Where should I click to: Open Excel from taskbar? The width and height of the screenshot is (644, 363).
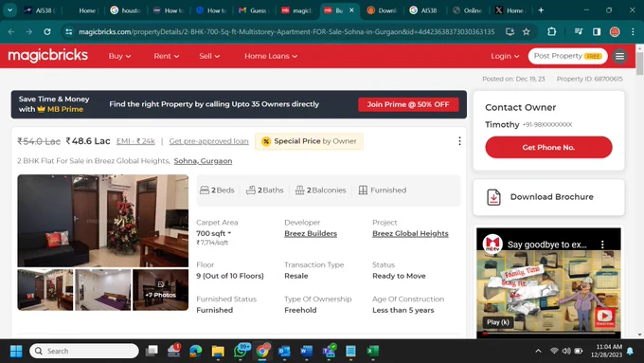[372, 351]
